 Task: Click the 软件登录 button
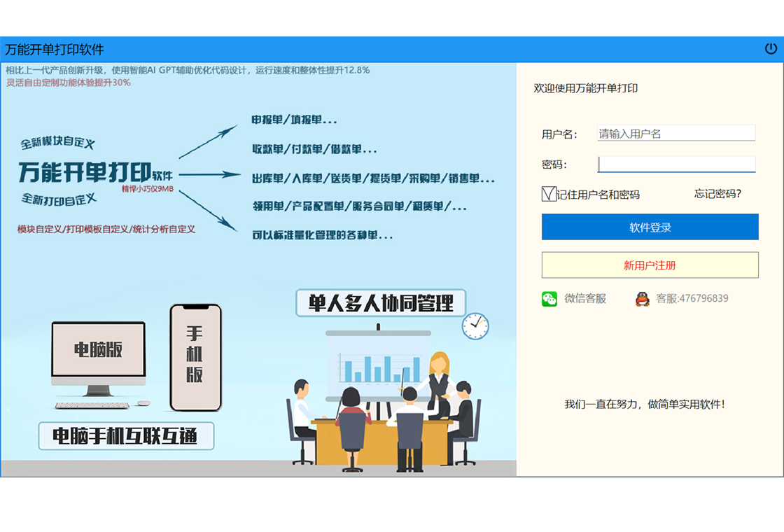pos(650,227)
